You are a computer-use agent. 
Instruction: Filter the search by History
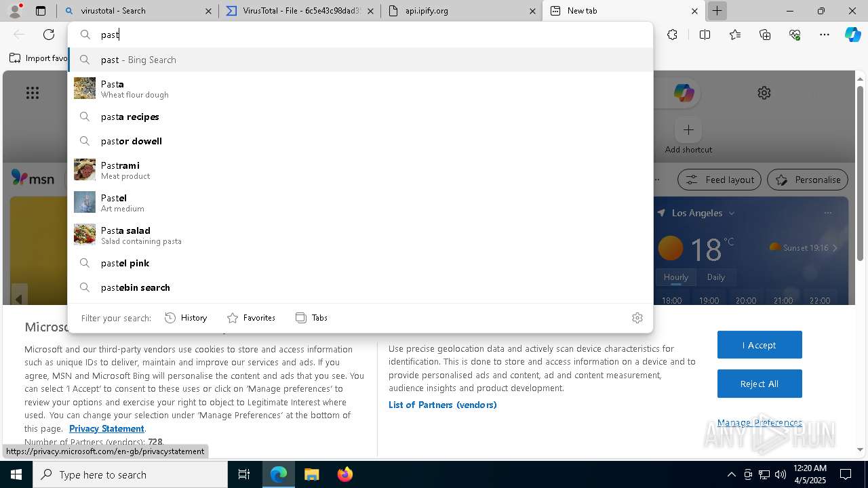coord(186,318)
